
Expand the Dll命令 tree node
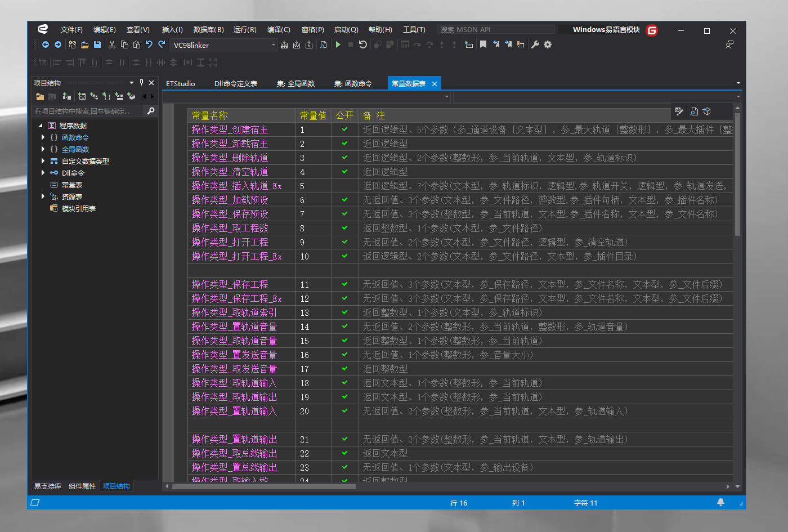click(43, 173)
